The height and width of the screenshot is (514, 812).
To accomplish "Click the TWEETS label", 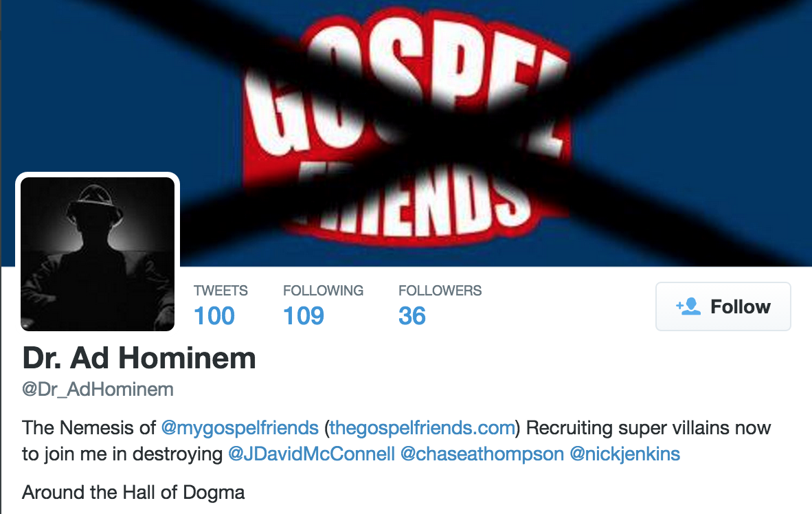I will click(221, 291).
